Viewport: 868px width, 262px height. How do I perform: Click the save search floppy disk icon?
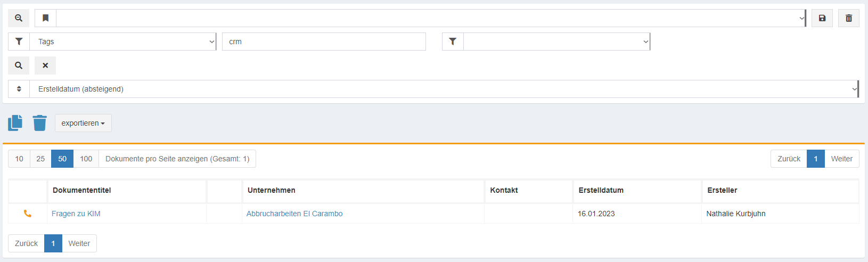[x=822, y=18]
